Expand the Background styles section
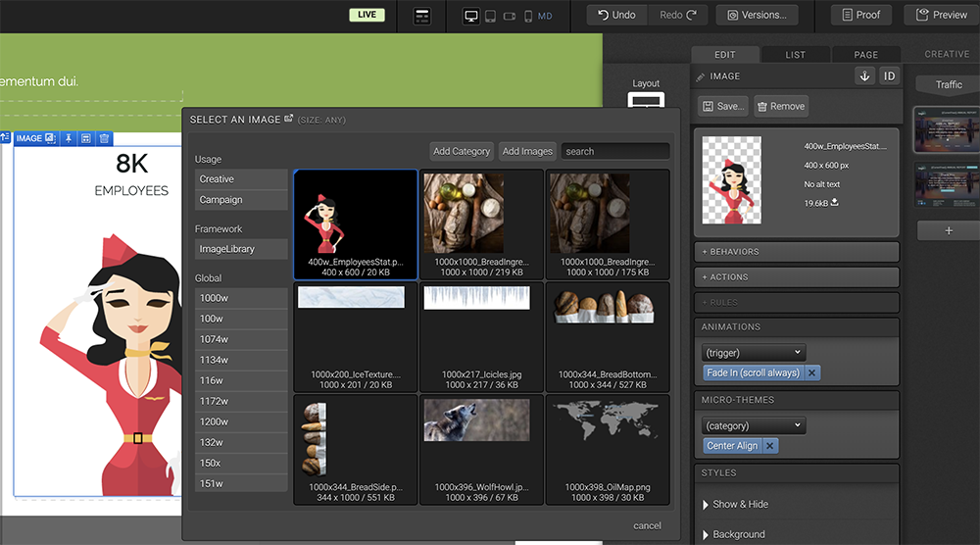Image resolution: width=980 pixels, height=545 pixels. pyautogui.click(x=734, y=534)
